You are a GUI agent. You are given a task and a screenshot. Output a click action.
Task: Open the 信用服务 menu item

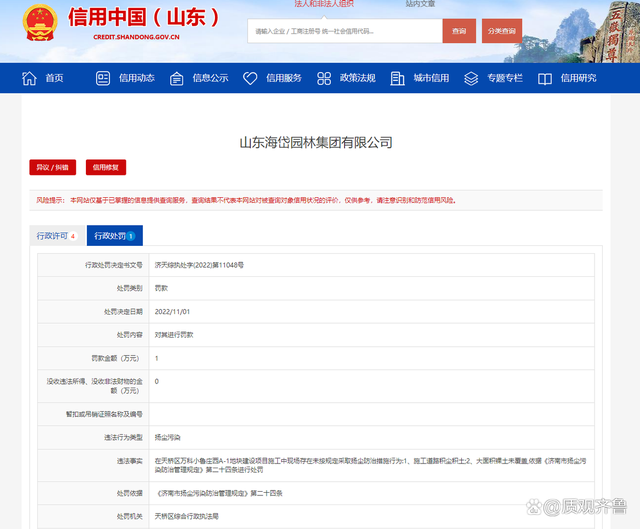coord(284,78)
